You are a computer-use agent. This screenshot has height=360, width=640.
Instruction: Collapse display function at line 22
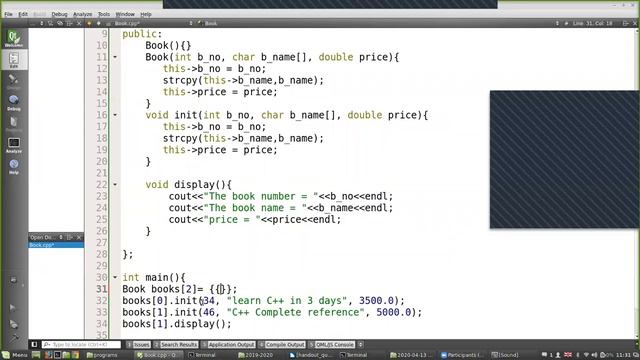pyautogui.click(x=115, y=184)
